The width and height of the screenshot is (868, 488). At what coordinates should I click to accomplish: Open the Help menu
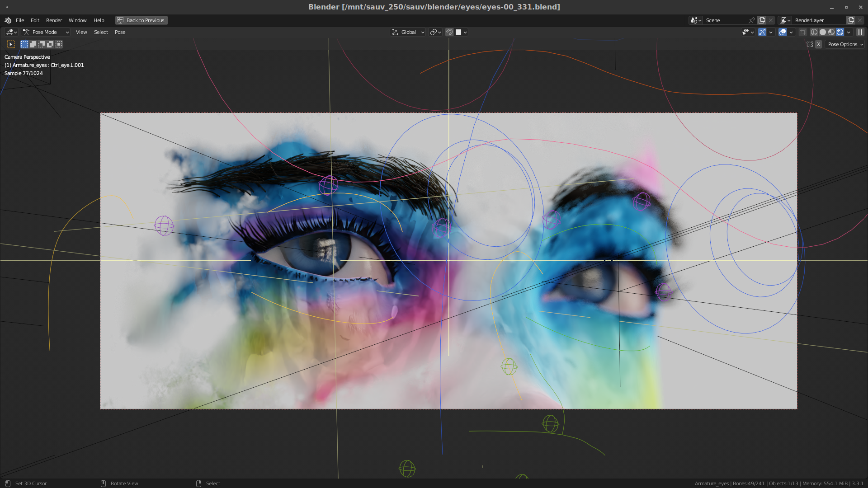(99, 20)
